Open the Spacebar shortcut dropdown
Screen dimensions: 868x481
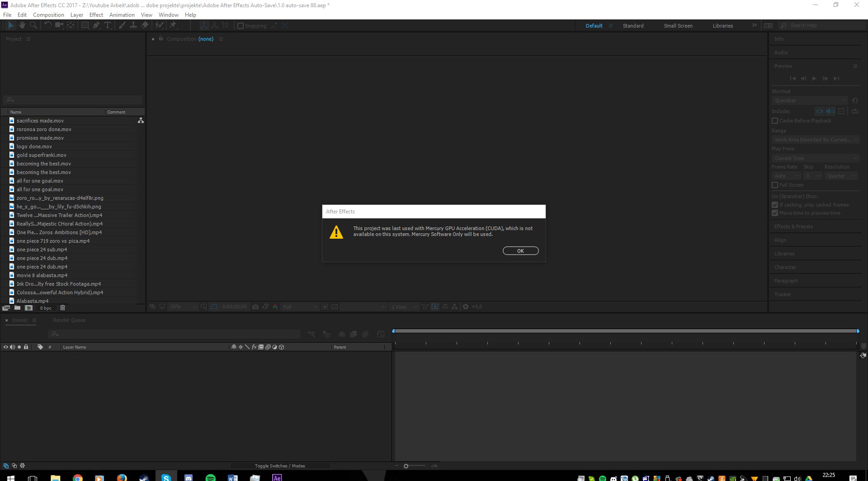810,100
